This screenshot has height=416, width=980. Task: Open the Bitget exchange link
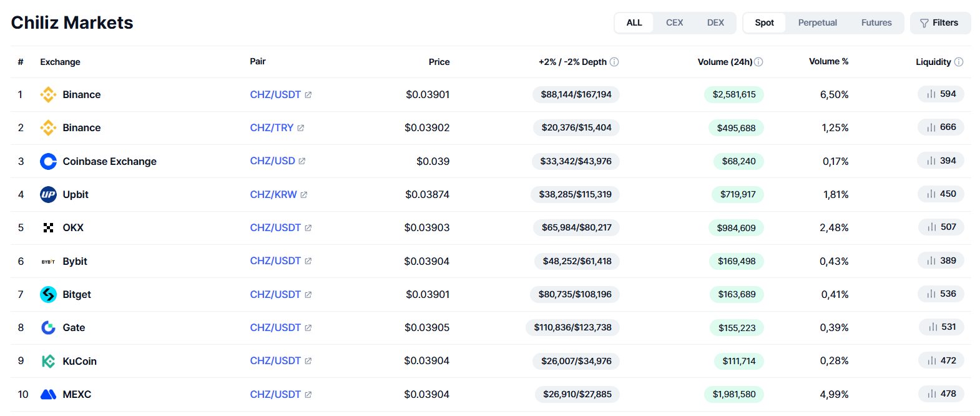(77, 294)
